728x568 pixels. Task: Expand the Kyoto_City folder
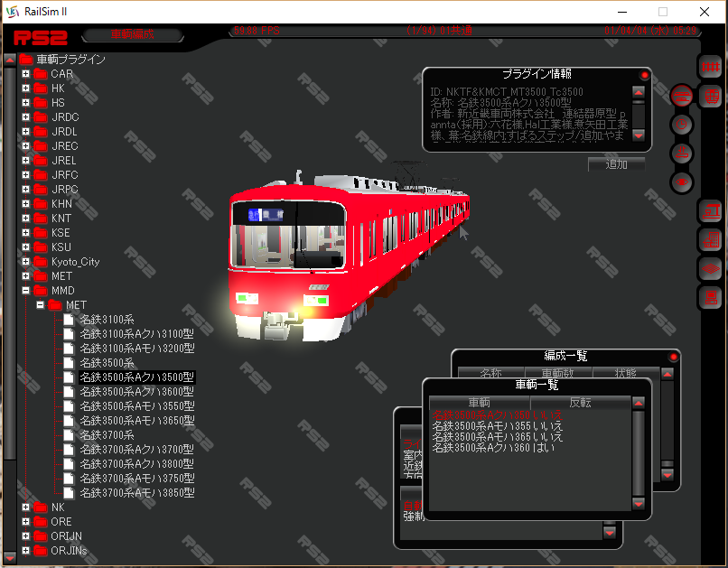[x=25, y=262]
